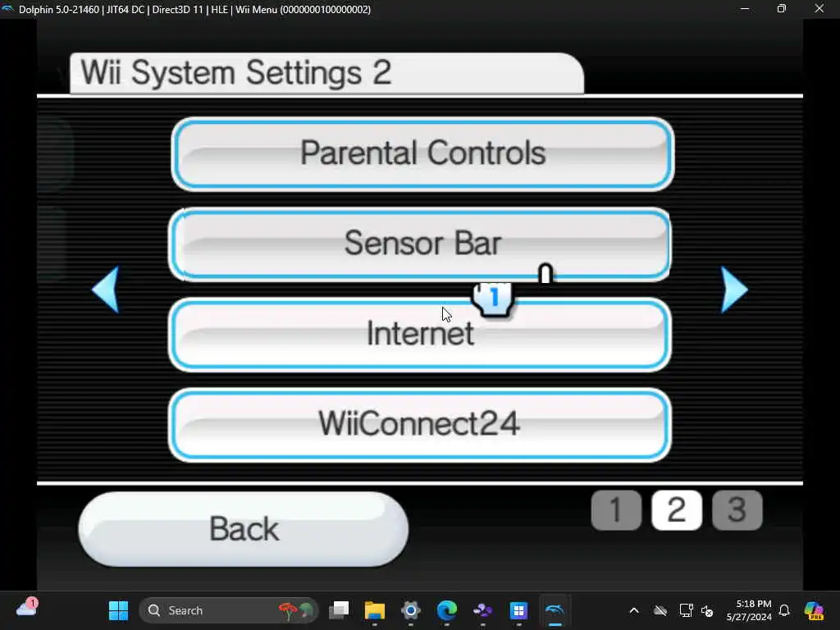Restore down the Dolphin window
Image resolution: width=840 pixels, height=630 pixels.
click(x=782, y=8)
